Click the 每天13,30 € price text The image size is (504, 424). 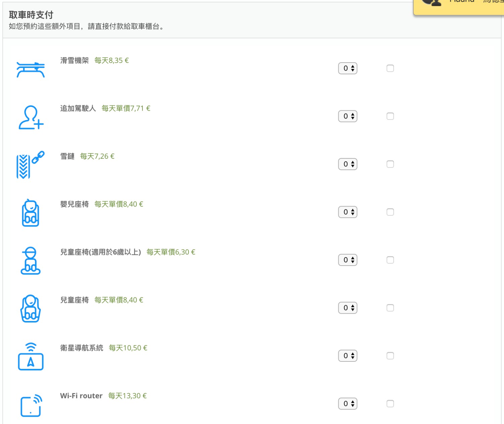(x=127, y=396)
